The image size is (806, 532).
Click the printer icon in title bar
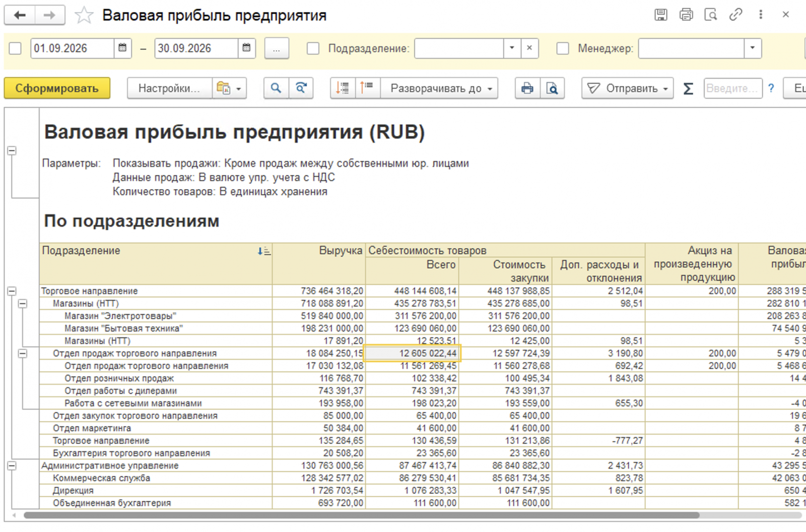(686, 15)
